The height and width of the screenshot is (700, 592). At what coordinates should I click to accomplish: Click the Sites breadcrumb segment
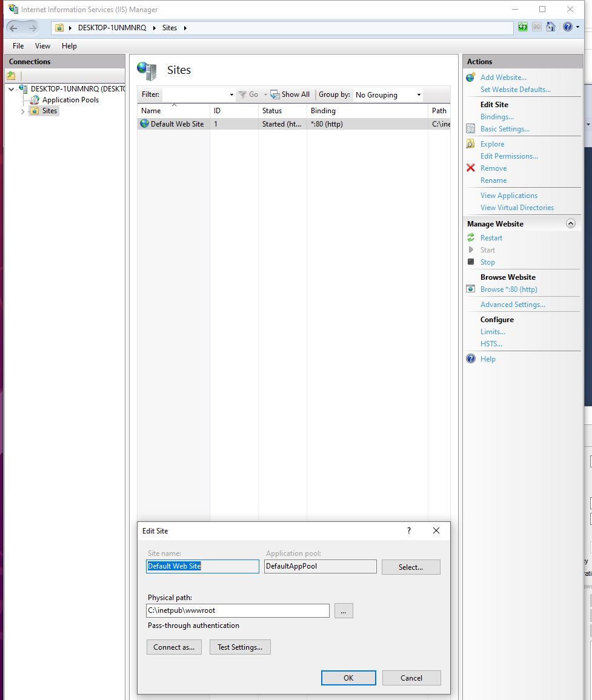[x=169, y=28]
